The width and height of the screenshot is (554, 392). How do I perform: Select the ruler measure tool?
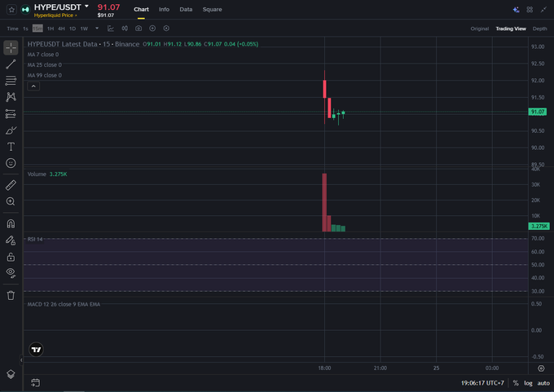point(11,185)
